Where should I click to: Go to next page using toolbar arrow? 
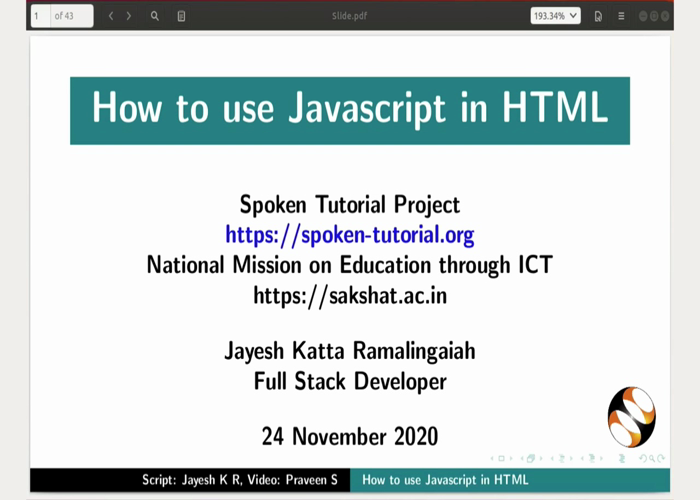pyautogui.click(x=128, y=16)
